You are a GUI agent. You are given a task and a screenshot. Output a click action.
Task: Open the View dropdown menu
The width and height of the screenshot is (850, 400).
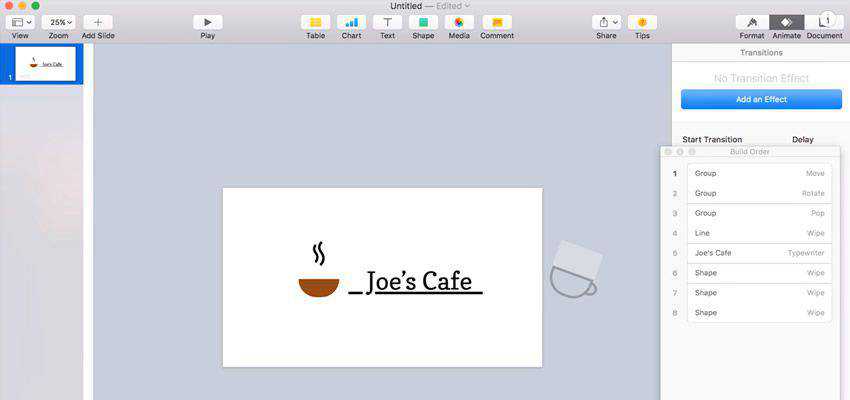pos(20,22)
